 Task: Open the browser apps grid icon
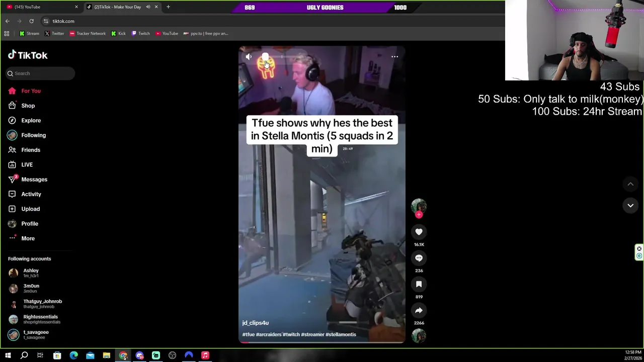click(7, 34)
